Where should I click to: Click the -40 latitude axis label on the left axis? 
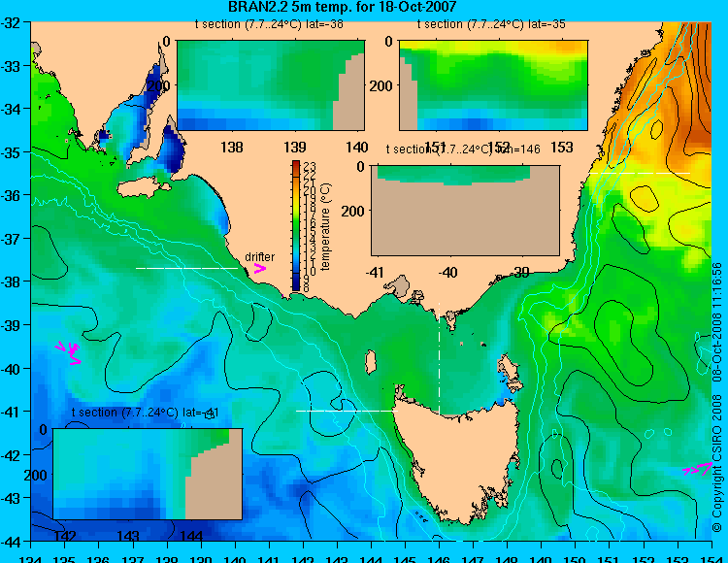tap(11, 369)
